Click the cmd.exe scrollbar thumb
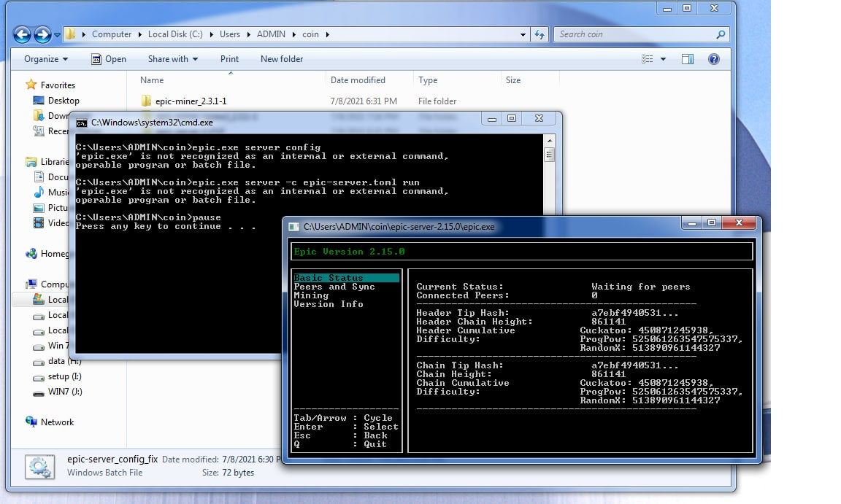The image size is (841, 504). pos(549,155)
